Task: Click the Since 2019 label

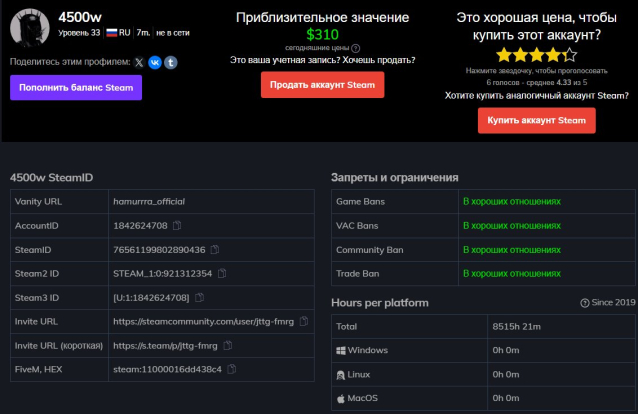Action: 613,302
